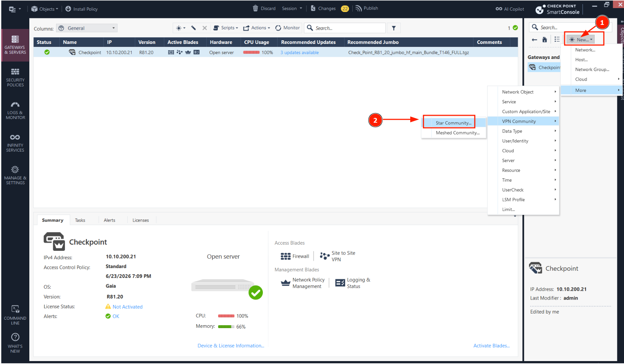Focus the objects panel Search field
Screen dimensions: 624x364
click(x=570, y=27)
